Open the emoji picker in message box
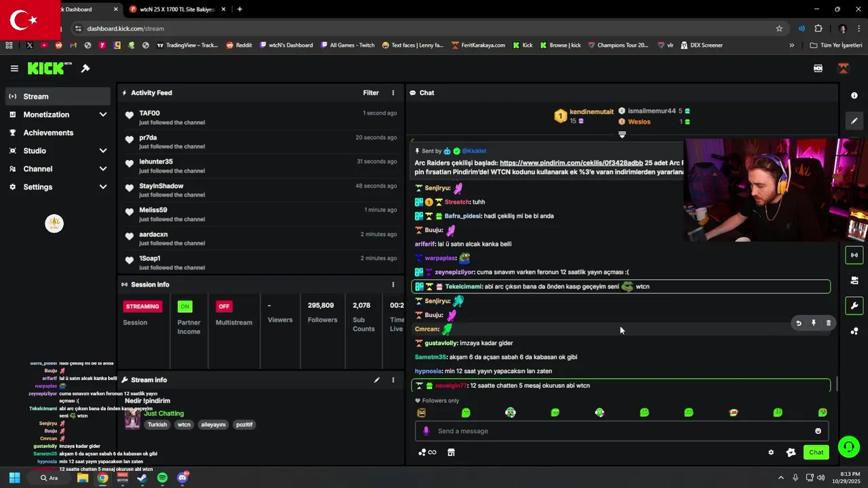The height and width of the screenshot is (488, 868). point(818,431)
